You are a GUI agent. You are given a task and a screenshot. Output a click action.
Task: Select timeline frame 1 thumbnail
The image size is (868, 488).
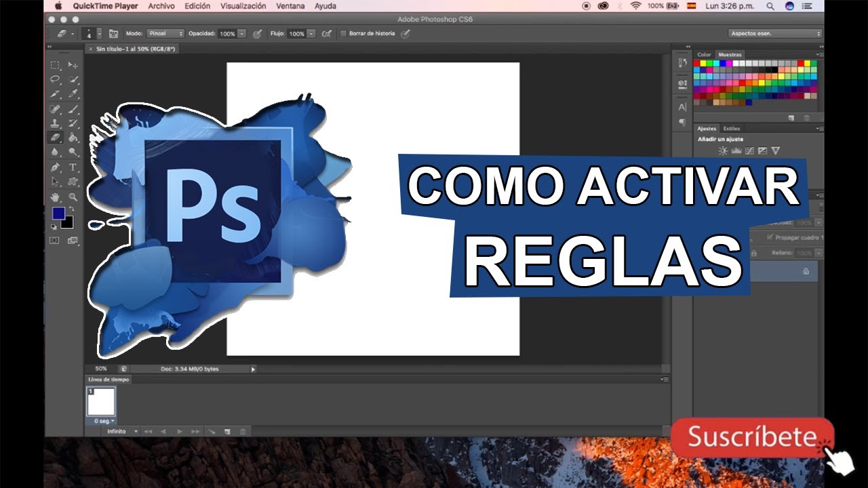101,401
